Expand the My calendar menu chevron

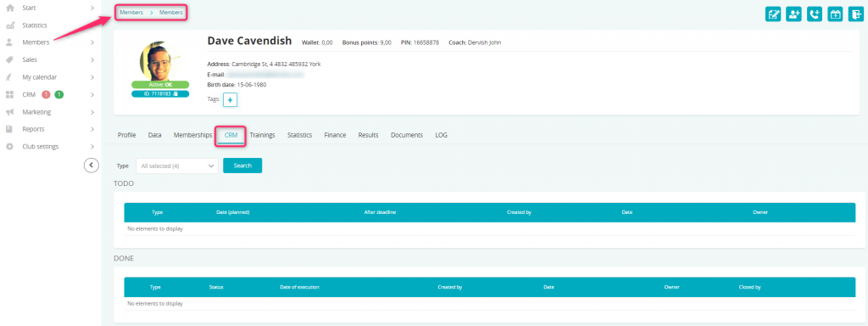(x=92, y=77)
